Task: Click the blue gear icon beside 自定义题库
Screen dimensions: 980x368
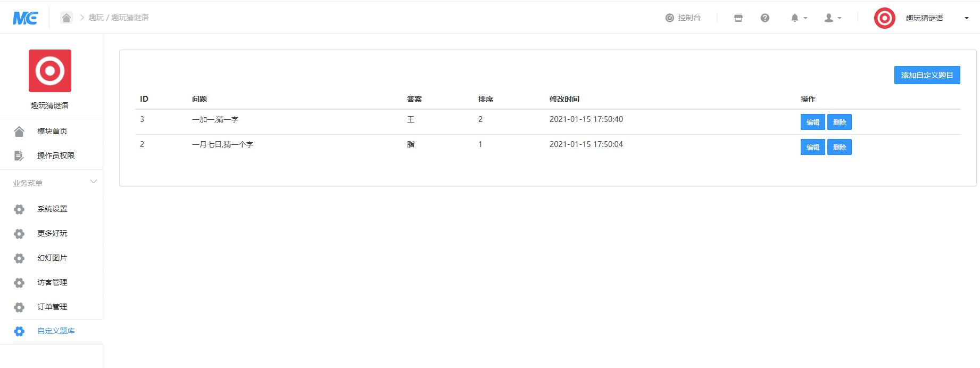Action: pyautogui.click(x=19, y=331)
